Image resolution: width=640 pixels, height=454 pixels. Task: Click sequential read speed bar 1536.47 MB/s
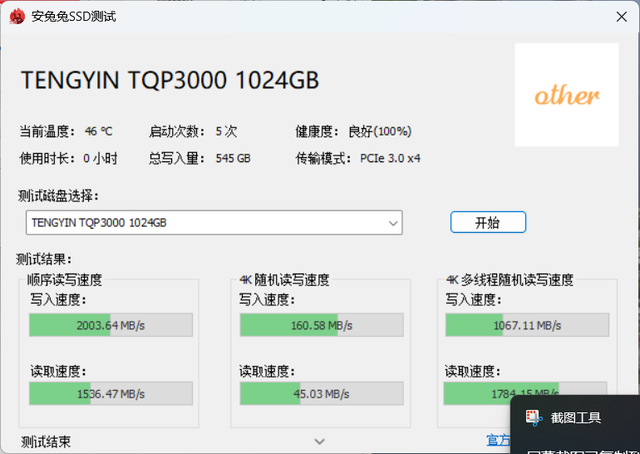[x=111, y=394]
